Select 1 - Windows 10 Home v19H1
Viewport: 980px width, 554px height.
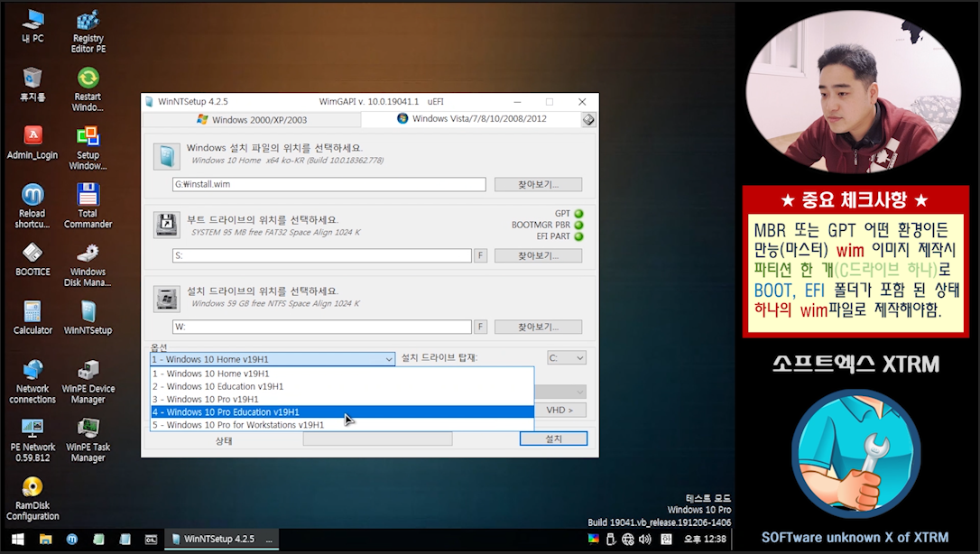[x=343, y=374]
